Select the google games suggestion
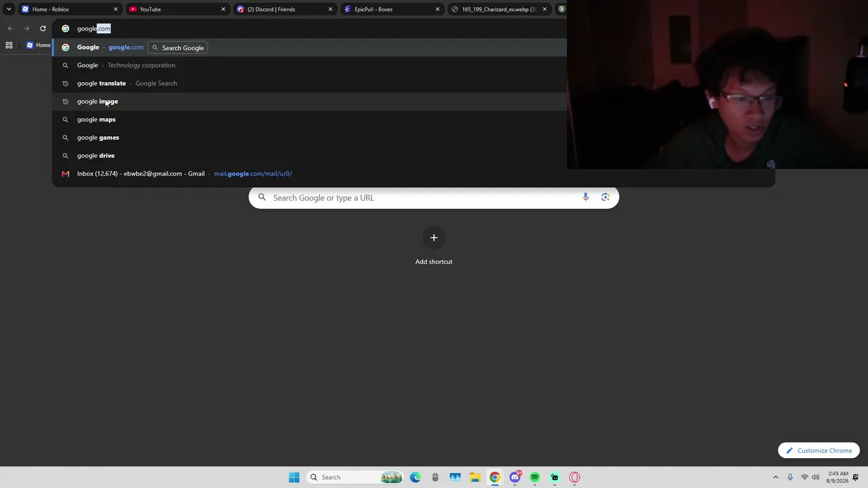Viewport: 868px width, 488px height. tap(309, 138)
